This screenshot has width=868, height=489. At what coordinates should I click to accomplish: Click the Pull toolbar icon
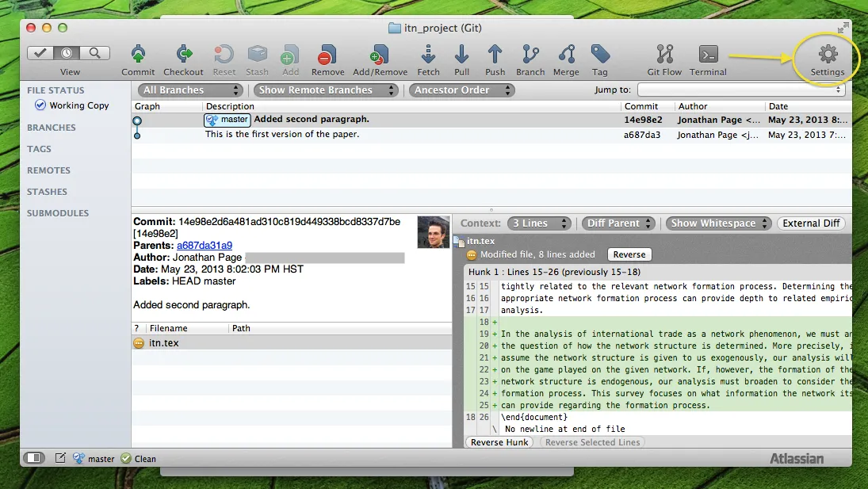[462, 55]
